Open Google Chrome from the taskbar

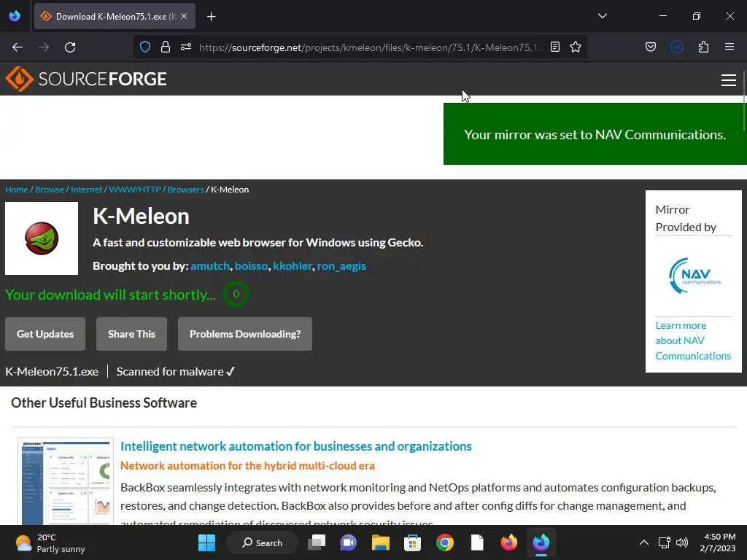point(445,542)
